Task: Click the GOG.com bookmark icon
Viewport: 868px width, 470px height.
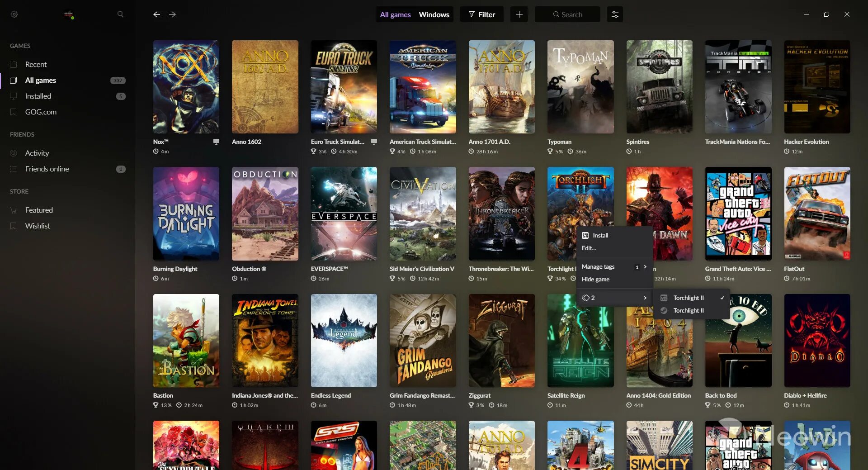Action: pyautogui.click(x=14, y=112)
